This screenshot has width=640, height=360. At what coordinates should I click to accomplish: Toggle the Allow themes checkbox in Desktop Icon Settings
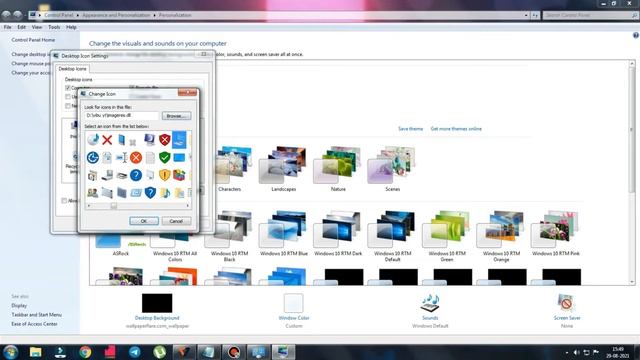pyautogui.click(x=64, y=200)
